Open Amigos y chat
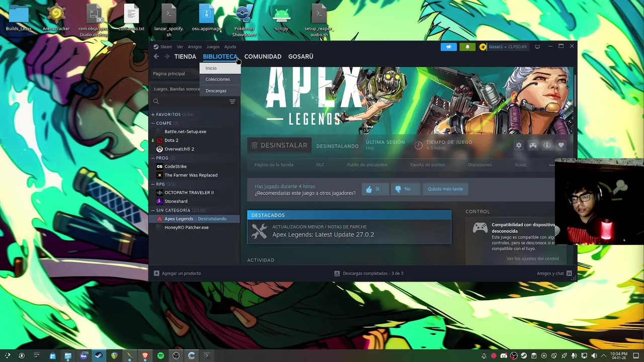Viewport: 644px width, 362px height. 554,274
